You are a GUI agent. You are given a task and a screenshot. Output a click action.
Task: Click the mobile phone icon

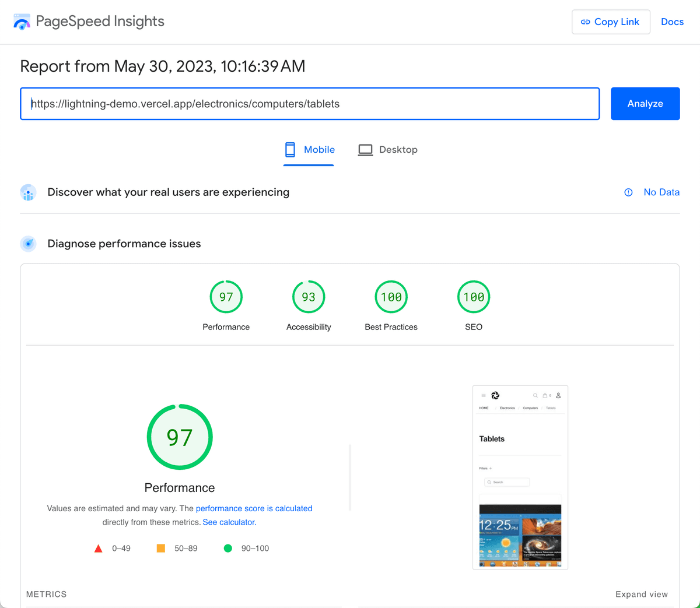[x=290, y=150]
